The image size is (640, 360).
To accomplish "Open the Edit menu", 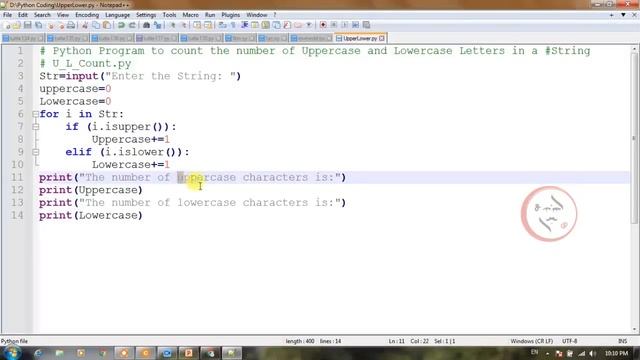I will click(x=23, y=15).
